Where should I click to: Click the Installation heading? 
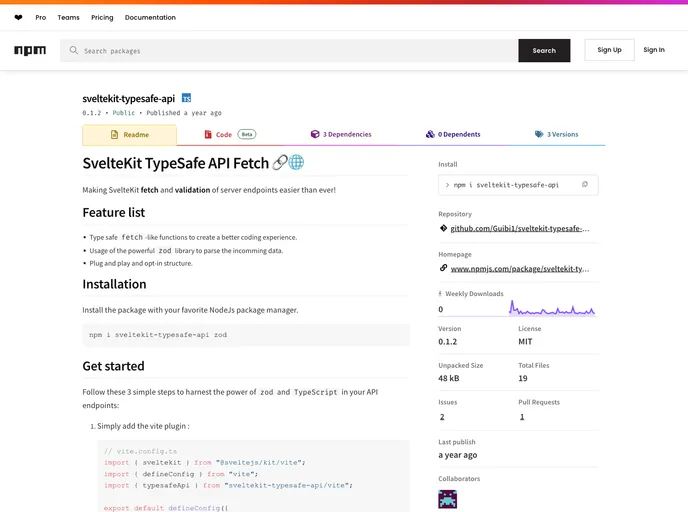pos(115,284)
